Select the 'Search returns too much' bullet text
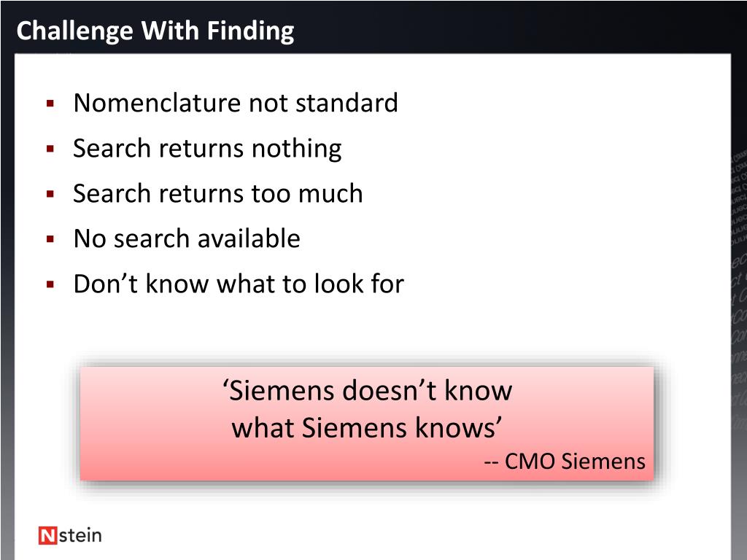747x560 pixels. pyautogui.click(x=218, y=193)
